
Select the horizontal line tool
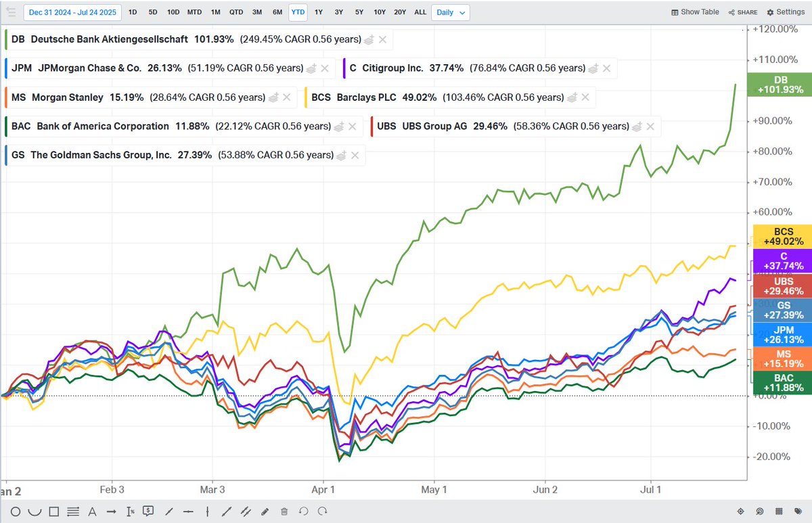tap(188, 511)
